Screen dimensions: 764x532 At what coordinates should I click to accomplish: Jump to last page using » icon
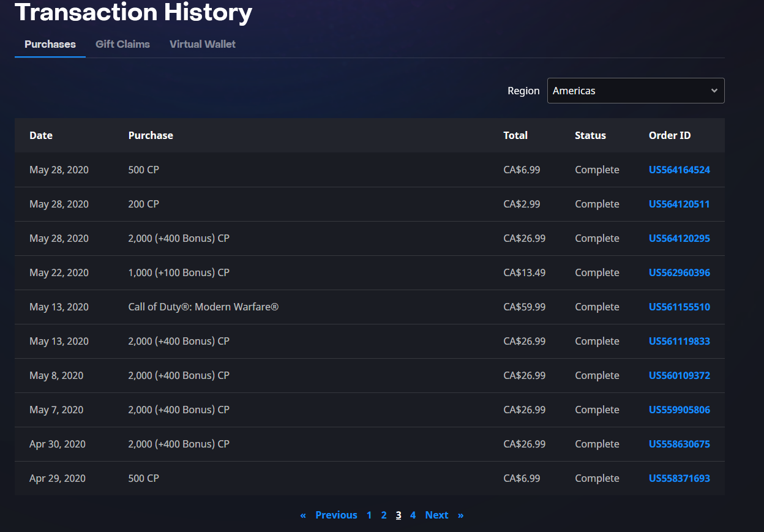[460, 515]
